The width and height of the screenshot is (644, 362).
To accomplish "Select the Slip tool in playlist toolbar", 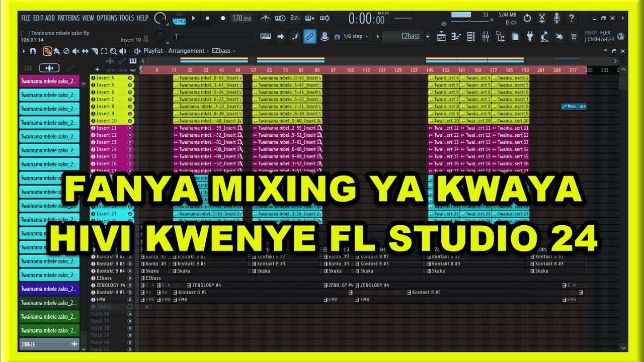I will [85, 51].
